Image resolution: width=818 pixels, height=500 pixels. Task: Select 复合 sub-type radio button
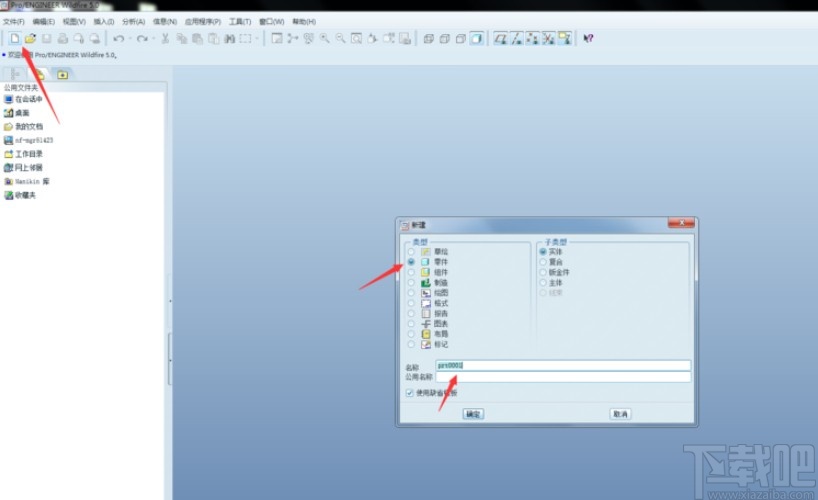coord(543,262)
